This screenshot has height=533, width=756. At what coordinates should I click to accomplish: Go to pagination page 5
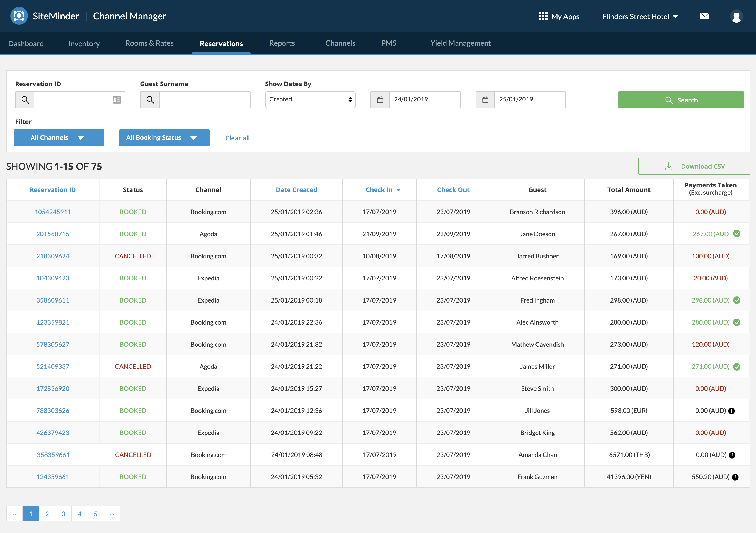(x=95, y=514)
